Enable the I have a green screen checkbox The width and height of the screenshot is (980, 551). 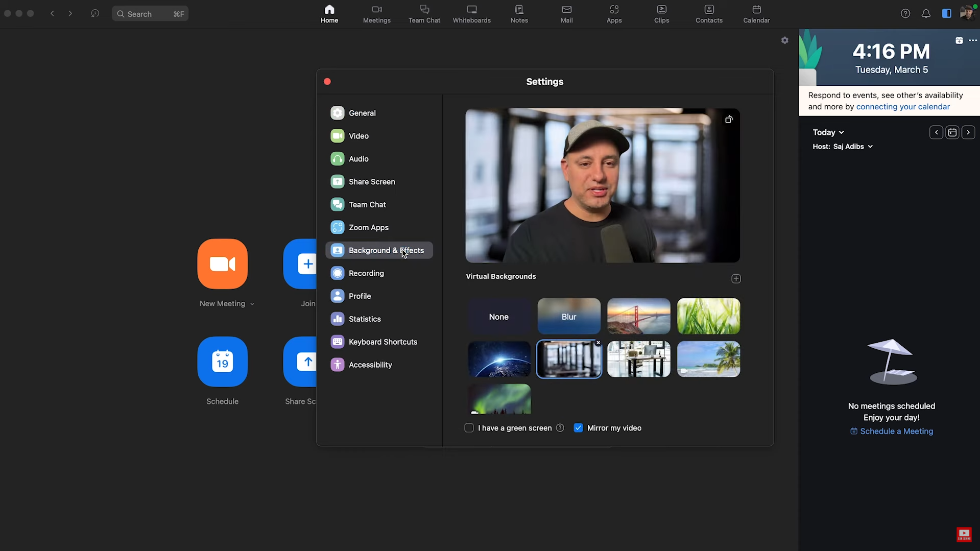click(x=469, y=428)
